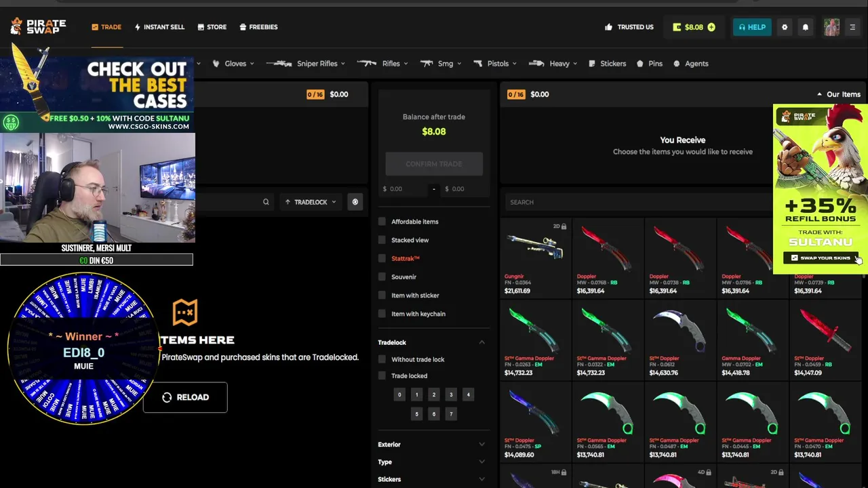This screenshot has height=488, width=868.
Task: Select the Pins category
Action: pos(650,64)
